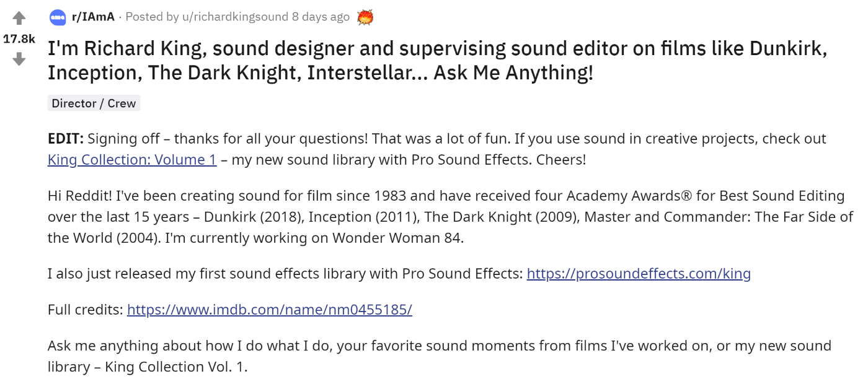Downvote the Richard King AMA post
Viewport: 868px width, 392px height.
pos(19,59)
